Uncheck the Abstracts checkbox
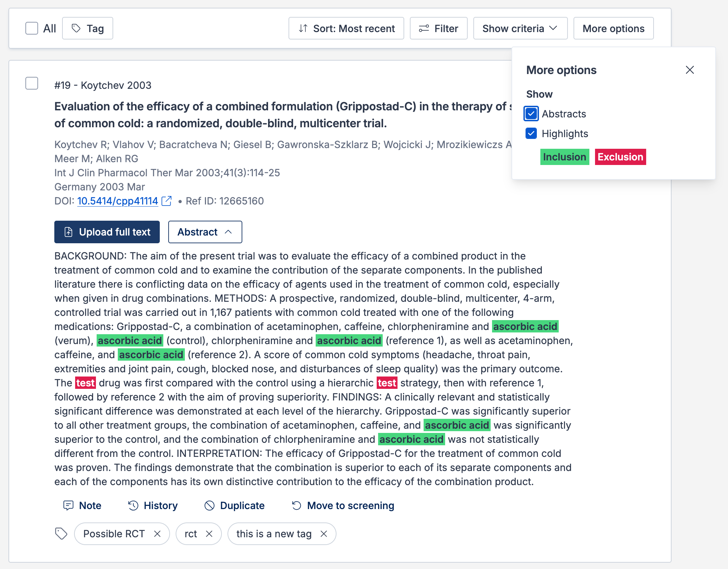This screenshot has height=569, width=728. click(x=531, y=114)
